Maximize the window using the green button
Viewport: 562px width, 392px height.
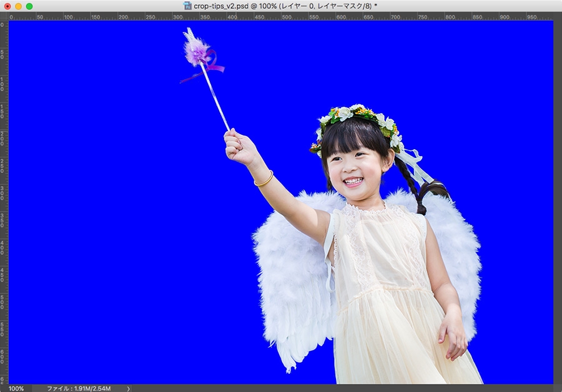click(29, 6)
